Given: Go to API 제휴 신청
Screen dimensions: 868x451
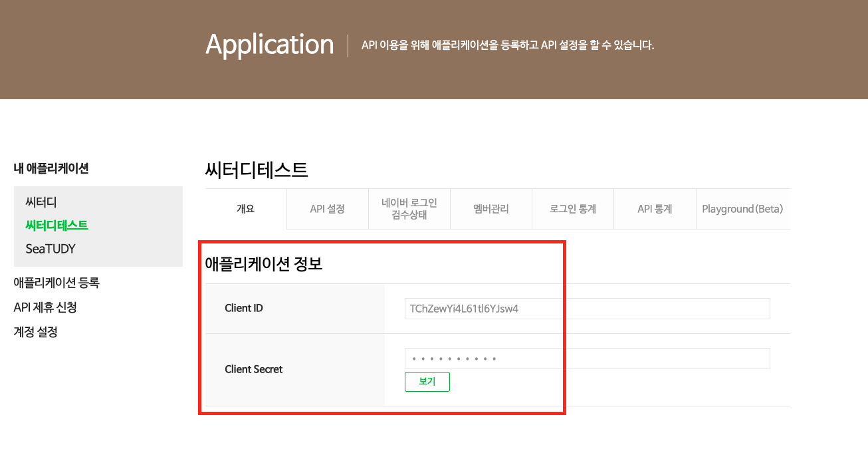Looking at the screenshot, I should (x=45, y=307).
